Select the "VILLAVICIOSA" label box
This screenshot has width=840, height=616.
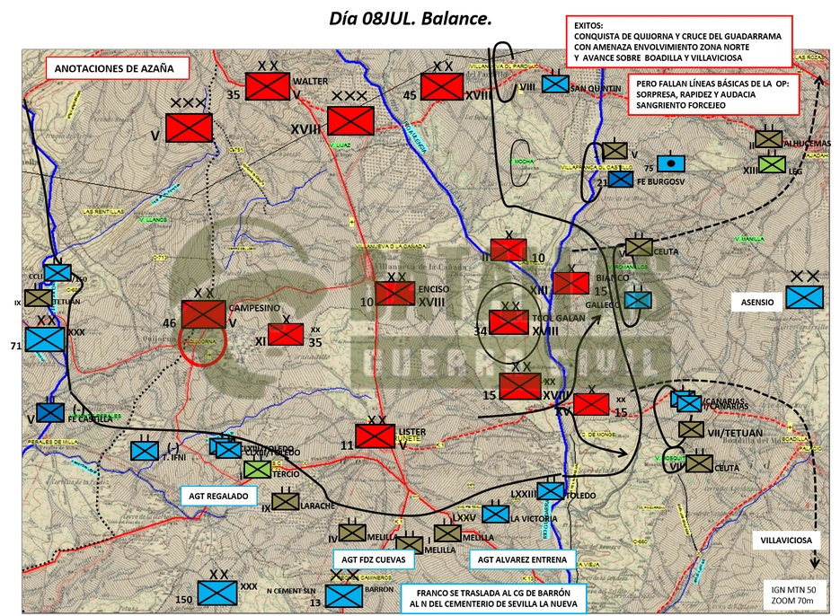coord(786,540)
